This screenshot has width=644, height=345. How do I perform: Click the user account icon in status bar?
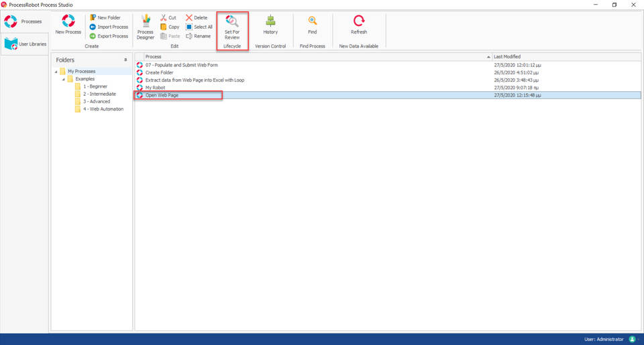[633, 339]
